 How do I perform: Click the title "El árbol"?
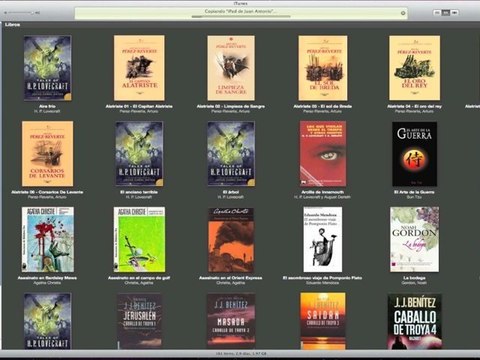231,192
